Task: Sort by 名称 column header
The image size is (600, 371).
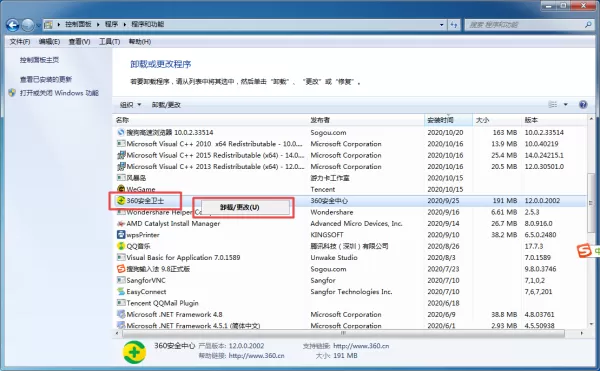Action: click(x=210, y=120)
